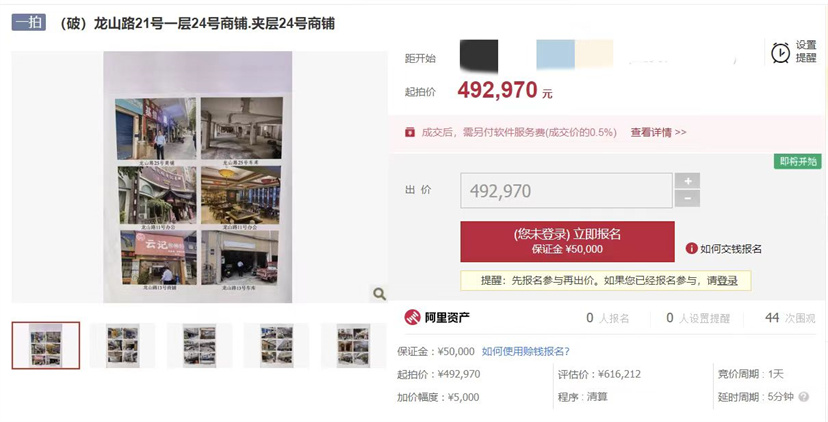Click the alarm clock reminder icon

pyautogui.click(x=780, y=53)
